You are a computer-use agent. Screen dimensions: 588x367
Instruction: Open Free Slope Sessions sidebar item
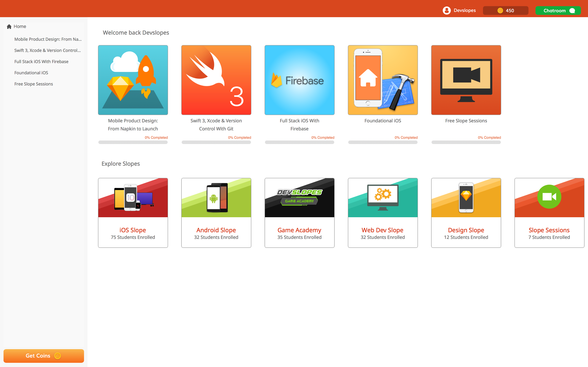34,84
